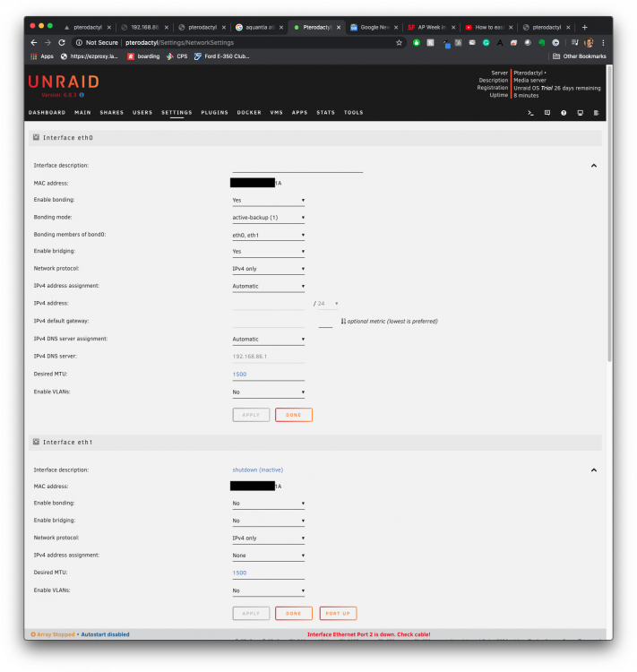Click the page vertical scrollbar
Image resolution: width=637 pixels, height=672 pixels.
click(609, 214)
